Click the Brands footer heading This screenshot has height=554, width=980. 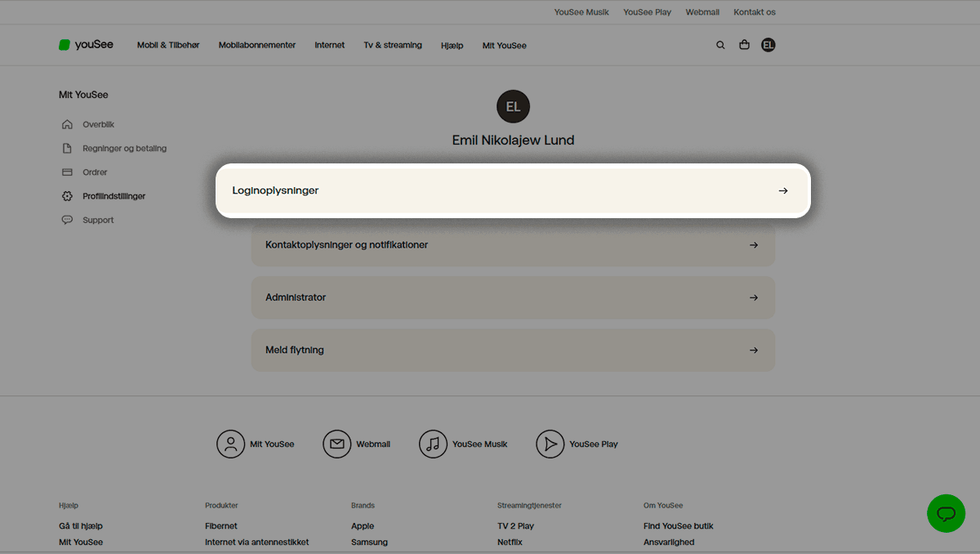(x=363, y=506)
